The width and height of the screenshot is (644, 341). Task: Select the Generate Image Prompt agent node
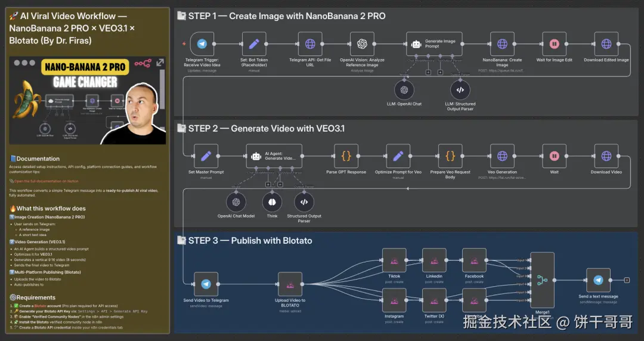pos(434,44)
